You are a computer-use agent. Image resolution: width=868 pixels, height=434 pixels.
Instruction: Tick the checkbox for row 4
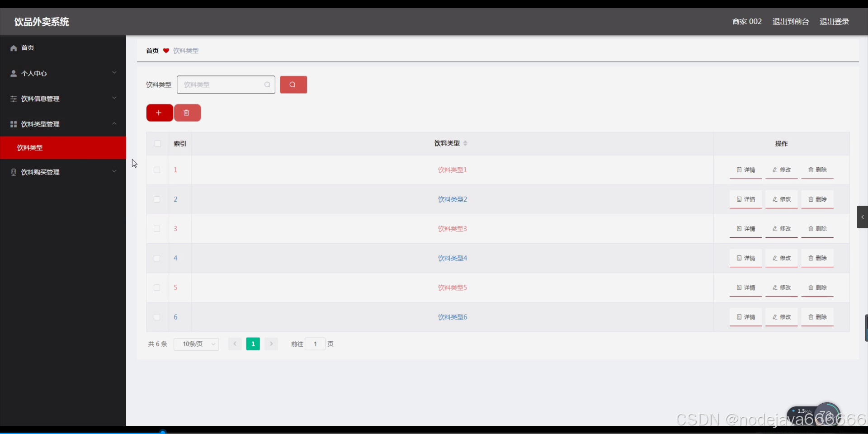(157, 258)
